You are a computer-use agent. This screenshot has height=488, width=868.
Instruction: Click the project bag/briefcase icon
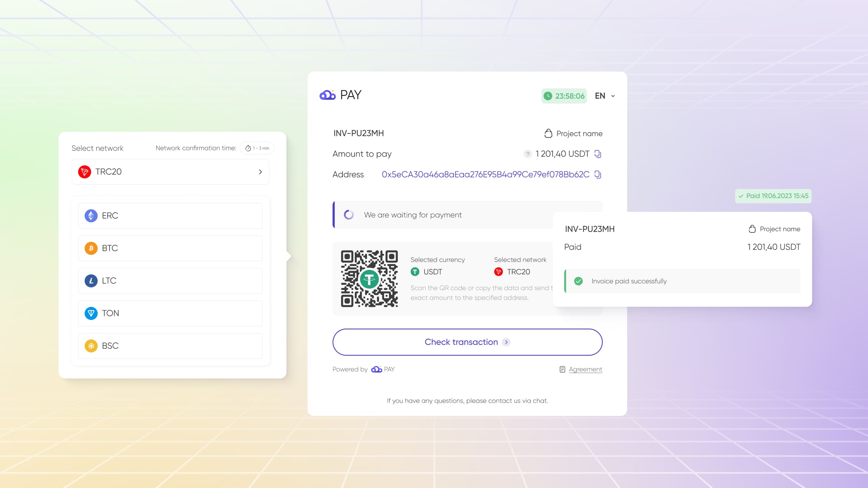click(x=548, y=133)
